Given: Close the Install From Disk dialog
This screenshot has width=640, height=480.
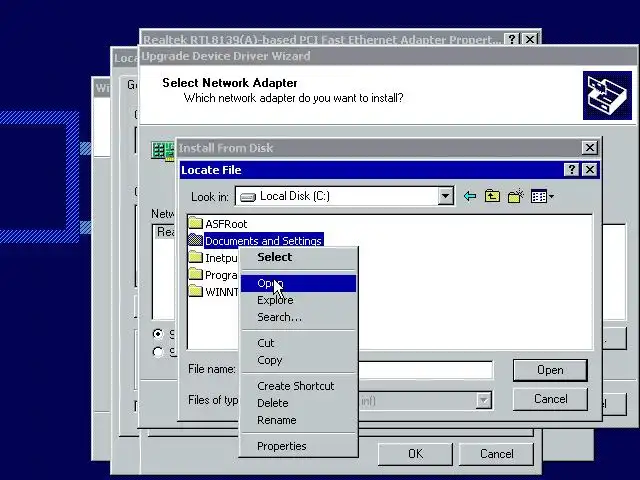Looking at the screenshot, I should click(x=590, y=148).
